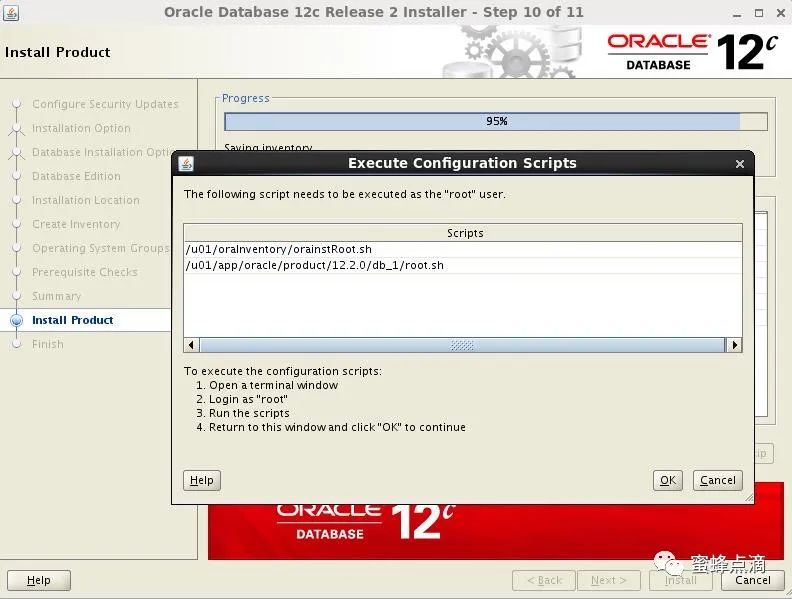Viewport: 792px width, 599px height.
Task: Click OK in Execute Configuration Scripts dialog
Action: pyautogui.click(x=667, y=480)
